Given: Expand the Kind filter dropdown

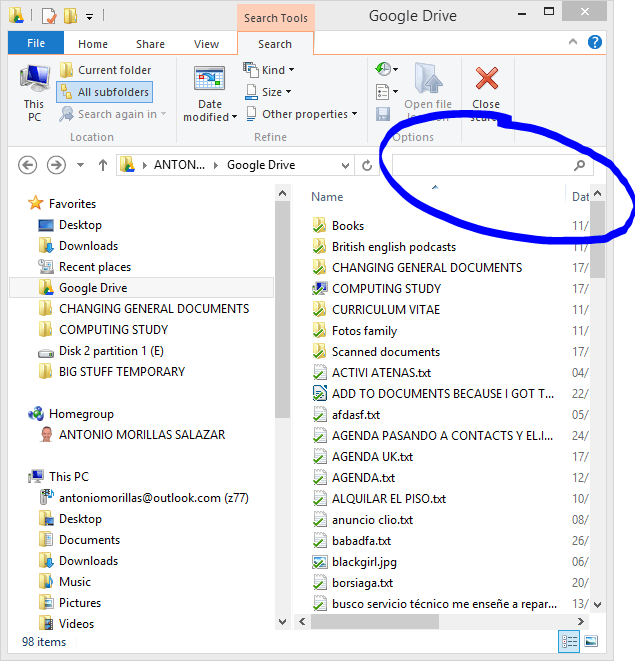Looking at the screenshot, I should click(269, 70).
